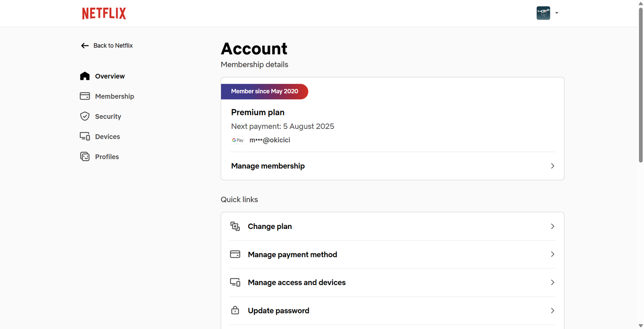Open Manage access and devices link
This screenshot has height=329, width=644.
coord(297,283)
